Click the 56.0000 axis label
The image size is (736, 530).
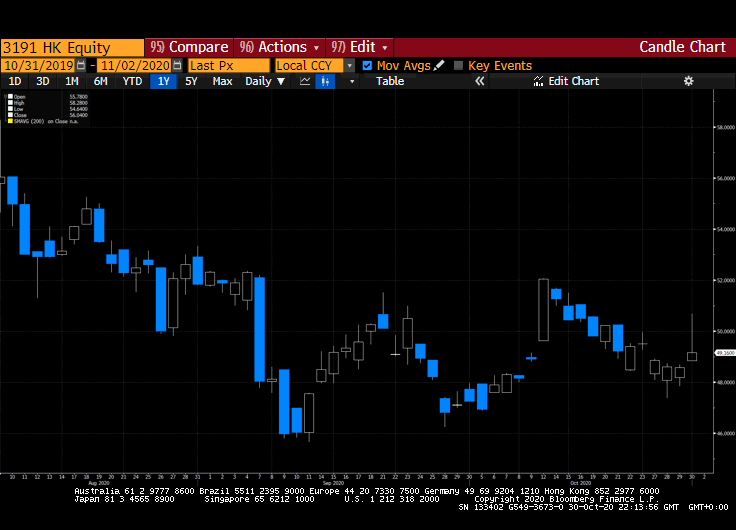tap(726, 178)
